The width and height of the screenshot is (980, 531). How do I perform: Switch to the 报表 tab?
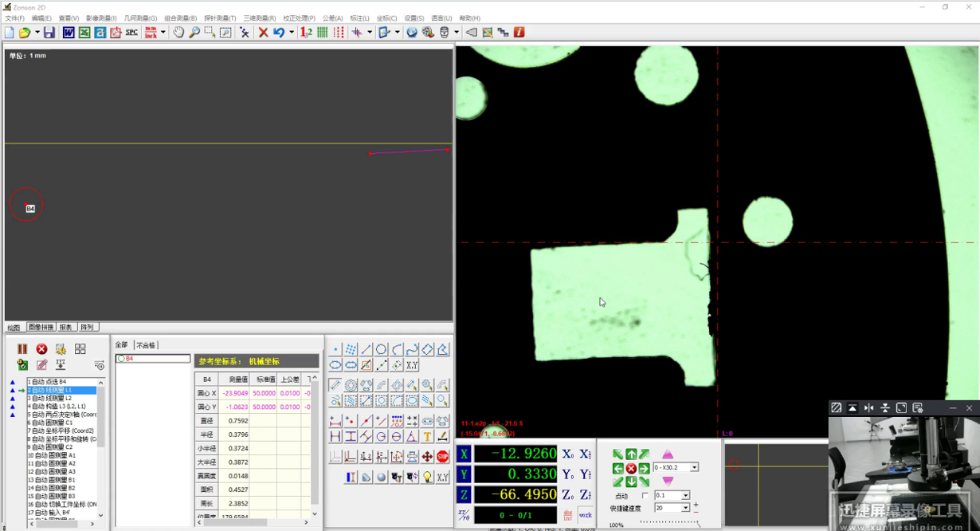tap(65, 327)
